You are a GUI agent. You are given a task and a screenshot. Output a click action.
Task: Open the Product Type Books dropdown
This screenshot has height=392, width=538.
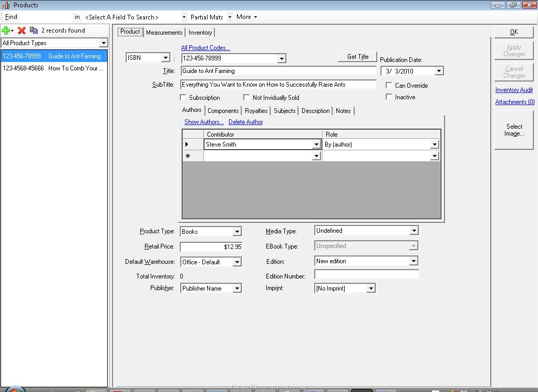coord(237,231)
